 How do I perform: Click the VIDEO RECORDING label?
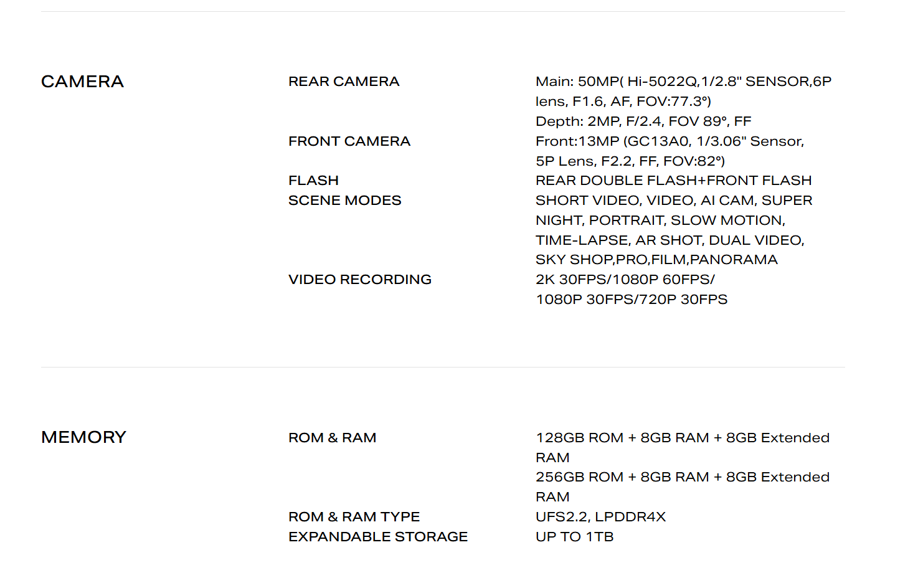[360, 280]
